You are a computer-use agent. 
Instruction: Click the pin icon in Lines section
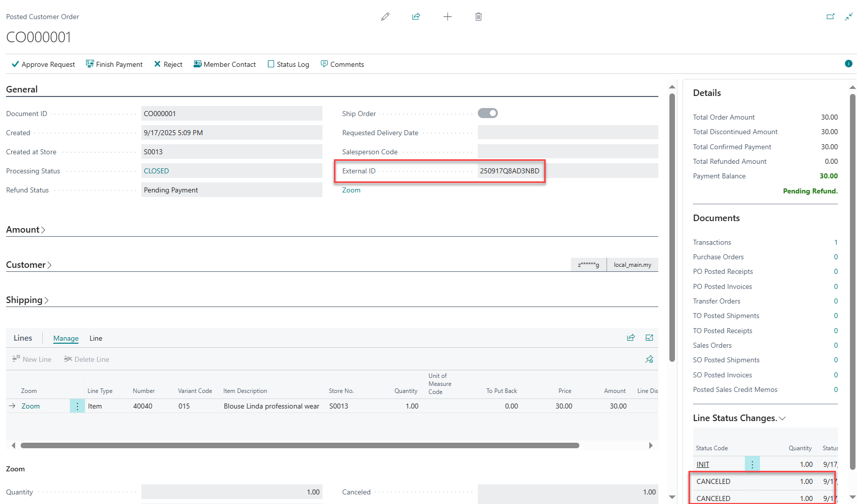click(x=649, y=359)
